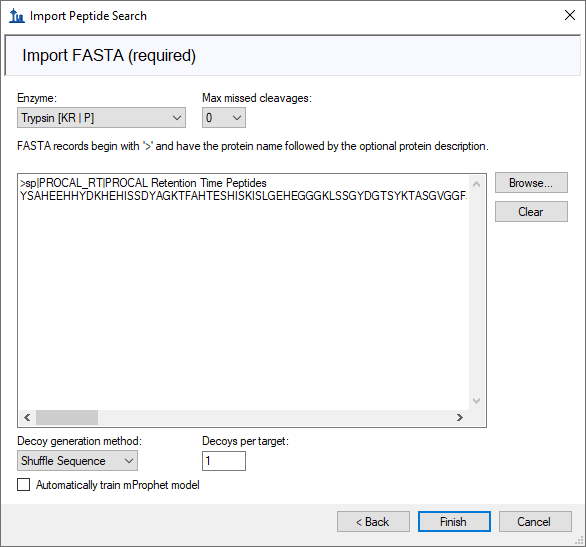Click the vertical scrollbar up arrow
The width and height of the screenshot is (586, 547).
click(x=476, y=184)
